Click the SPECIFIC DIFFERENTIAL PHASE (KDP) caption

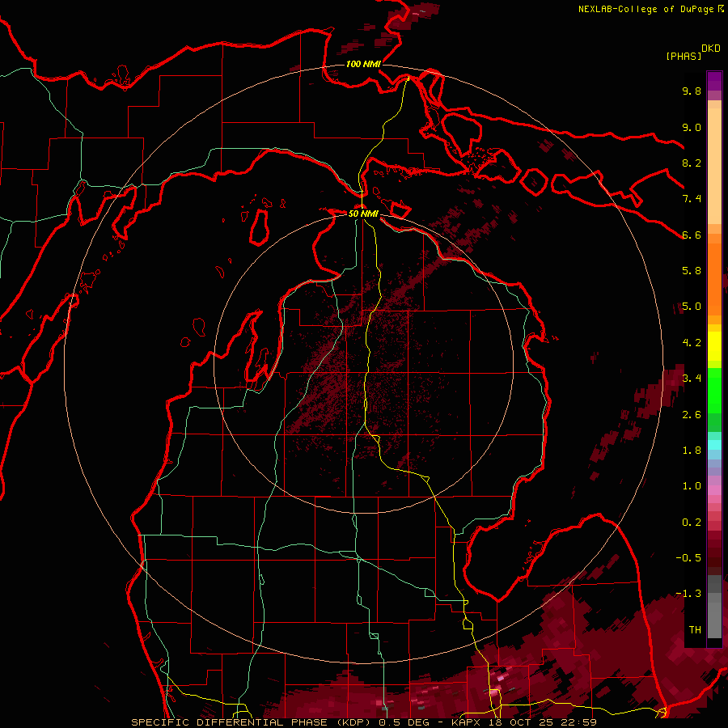pyautogui.click(x=253, y=722)
